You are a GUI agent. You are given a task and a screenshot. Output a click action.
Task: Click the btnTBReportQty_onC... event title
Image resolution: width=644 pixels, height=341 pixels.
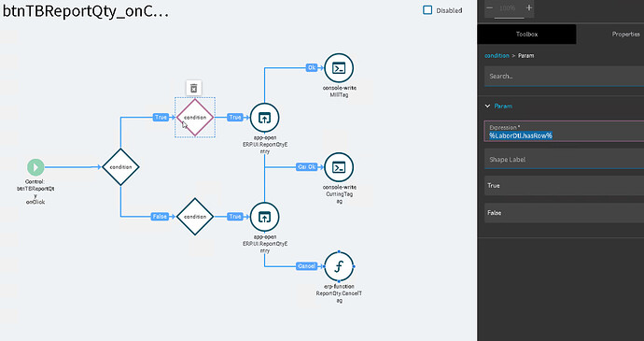pos(86,11)
